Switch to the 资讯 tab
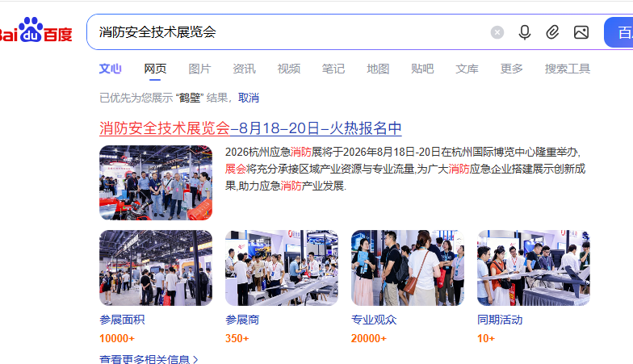Viewport: 633px width, 364px height. tap(244, 69)
